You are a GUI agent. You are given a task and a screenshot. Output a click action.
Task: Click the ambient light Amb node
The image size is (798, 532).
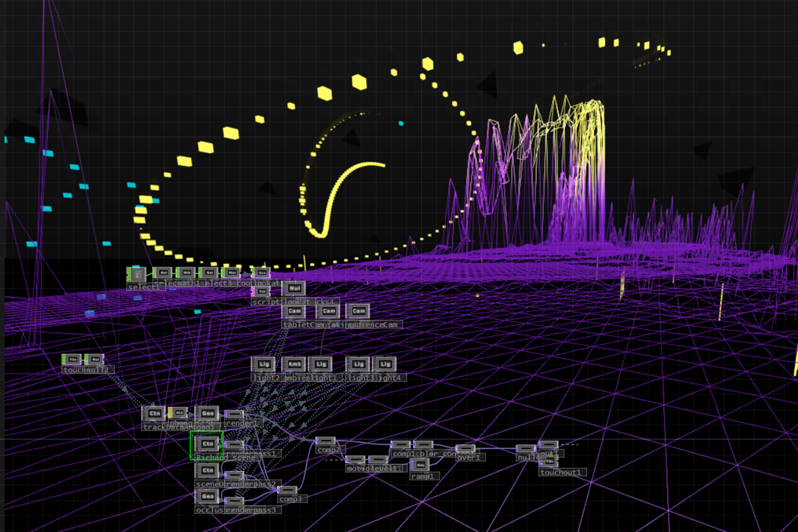click(294, 364)
